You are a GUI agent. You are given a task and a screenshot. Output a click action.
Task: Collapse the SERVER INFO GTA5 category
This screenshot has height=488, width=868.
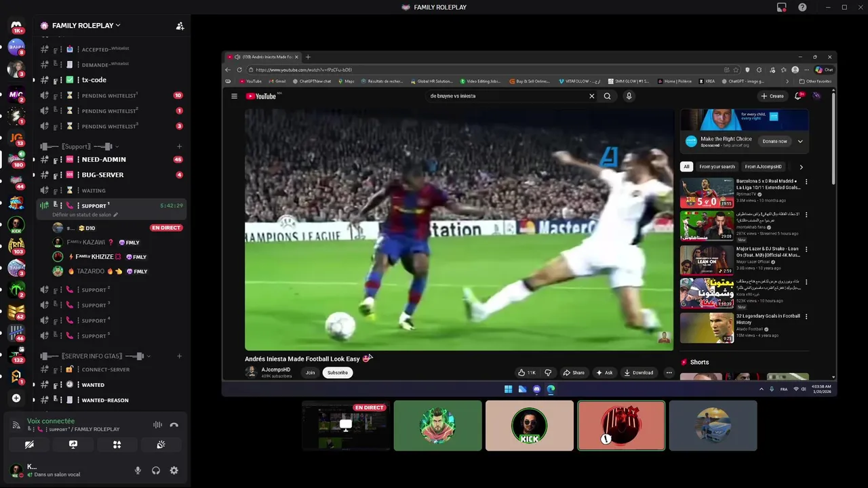[x=96, y=356]
